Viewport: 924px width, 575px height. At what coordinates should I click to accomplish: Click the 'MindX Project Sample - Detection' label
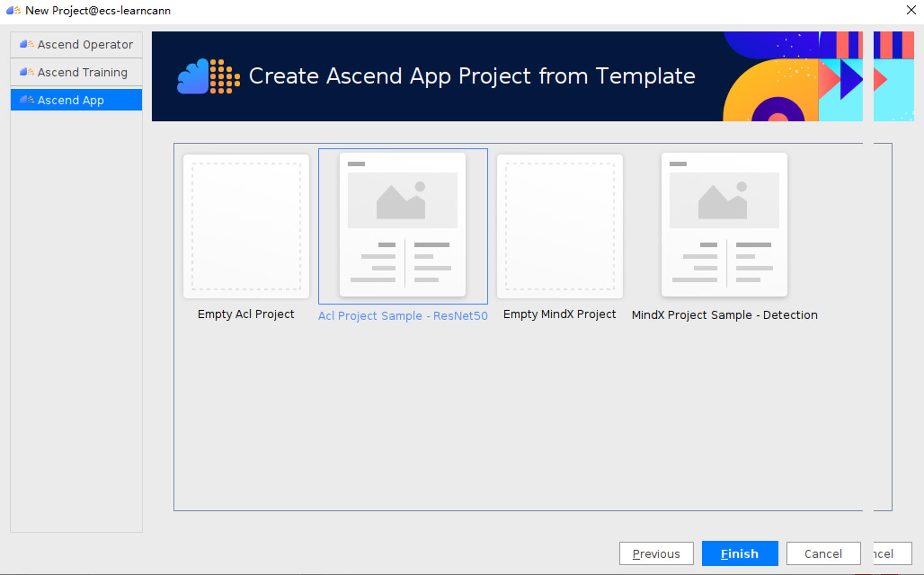[724, 315]
